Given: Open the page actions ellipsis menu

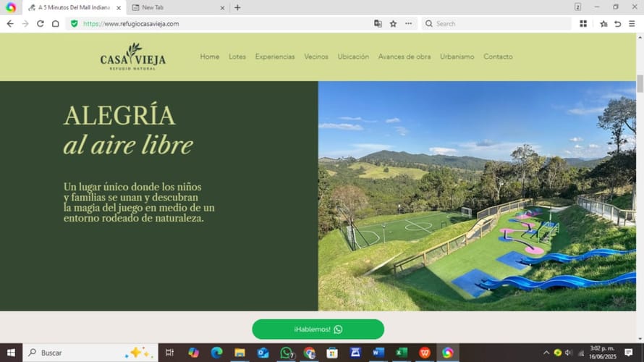Looking at the screenshot, I should [x=408, y=24].
